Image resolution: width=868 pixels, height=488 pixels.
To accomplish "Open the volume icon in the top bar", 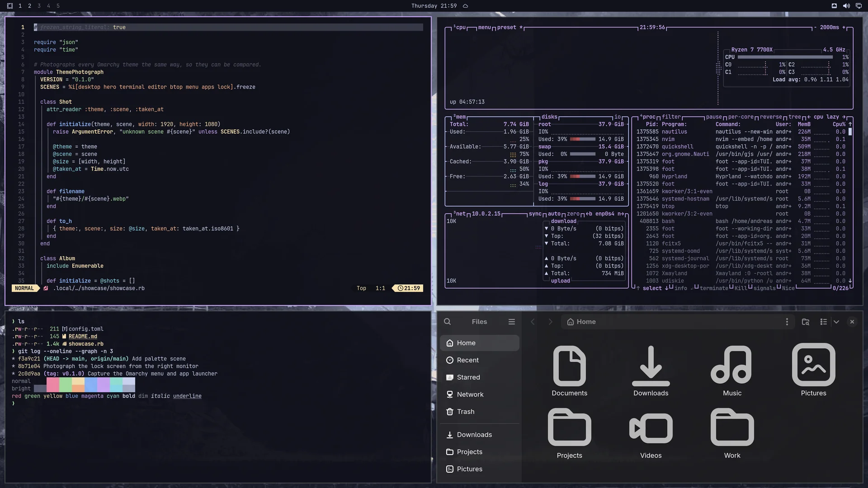I will tap(846, 6).
